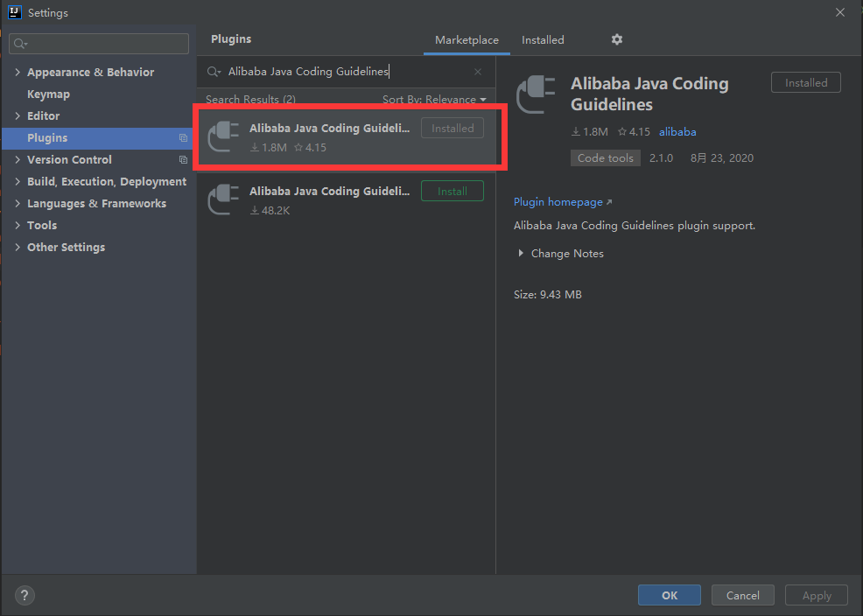Click plug icon of plugin with 1.8M downloads
This screenshot has height=616, width=863.
[x=223, y=136]
